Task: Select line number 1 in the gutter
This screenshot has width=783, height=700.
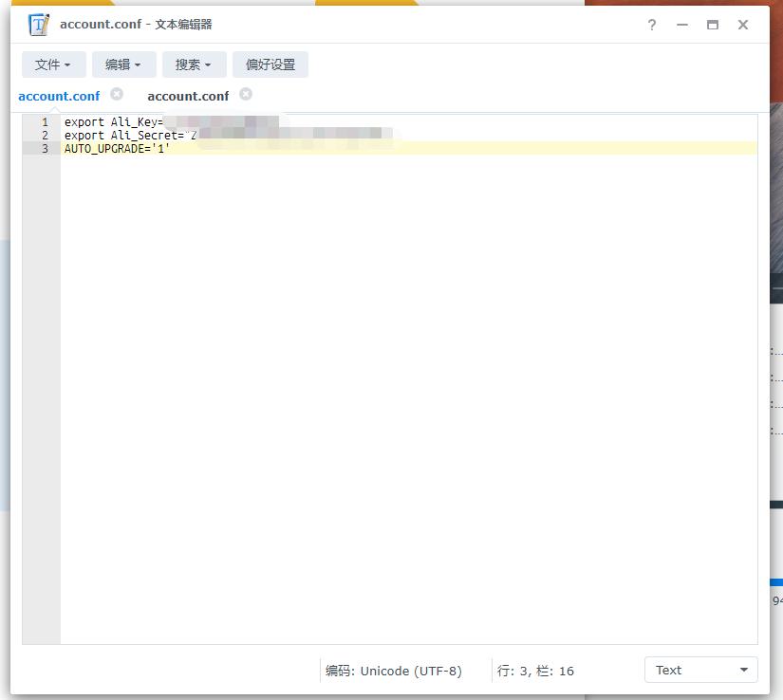Action: 45,121
